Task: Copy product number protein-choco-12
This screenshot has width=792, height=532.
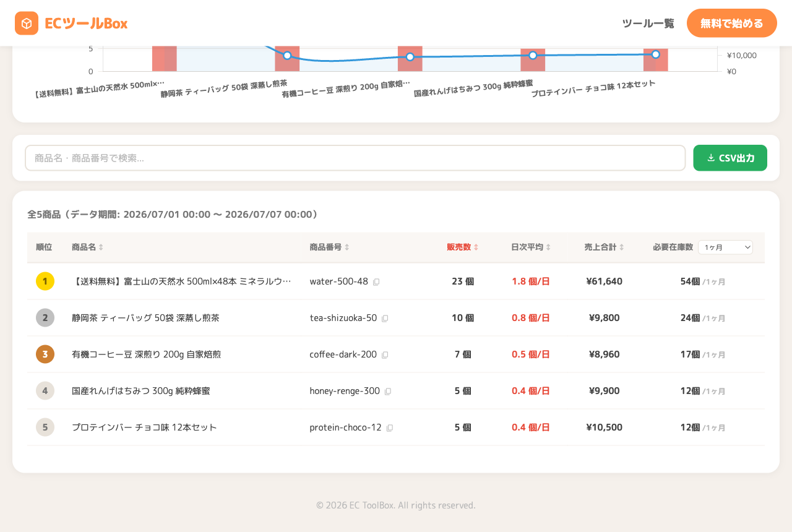Action: [x=390, y=428]
